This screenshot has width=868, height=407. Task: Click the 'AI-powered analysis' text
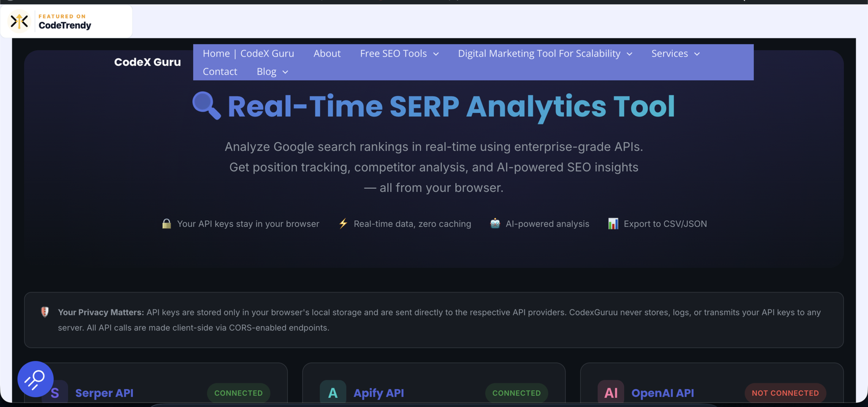(x=547, y=224)
